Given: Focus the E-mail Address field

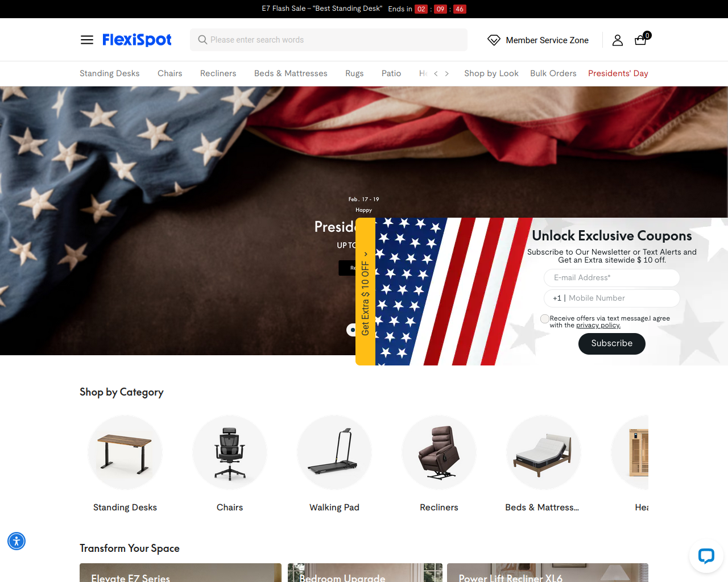Looking at the screenshot, I should pyautogui.click(x=612, y=278).
